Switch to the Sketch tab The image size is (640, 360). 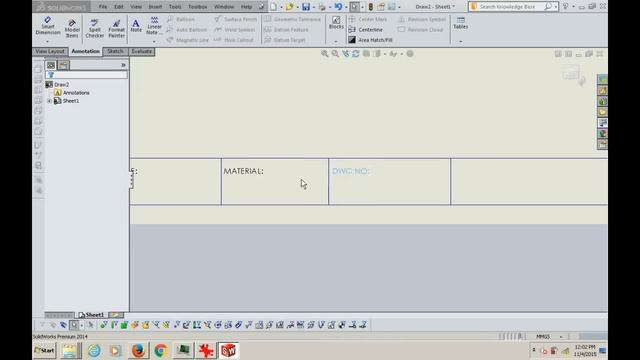click(115, 51)
